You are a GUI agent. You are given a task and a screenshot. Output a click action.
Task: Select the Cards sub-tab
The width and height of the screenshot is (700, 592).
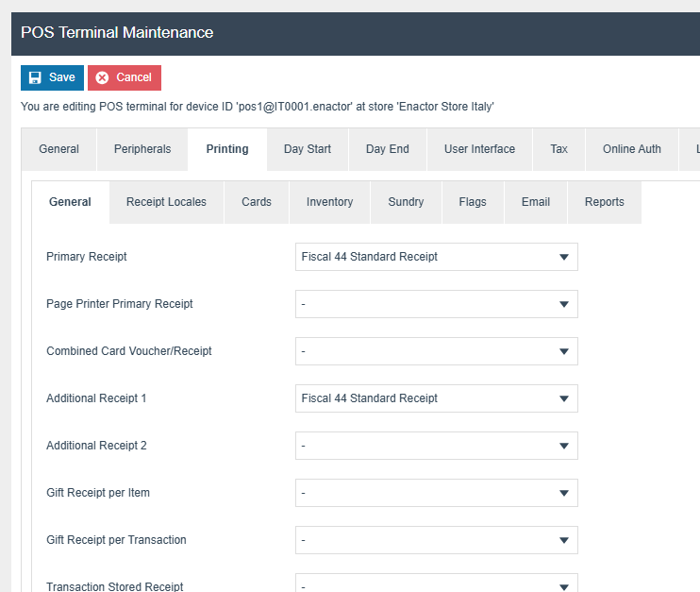click(x=257, y=202)
